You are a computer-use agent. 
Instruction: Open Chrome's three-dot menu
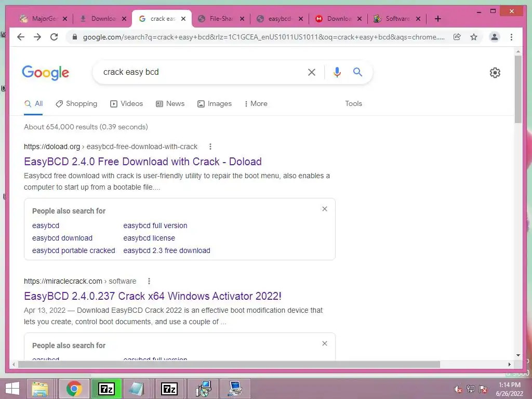point(511,37)
